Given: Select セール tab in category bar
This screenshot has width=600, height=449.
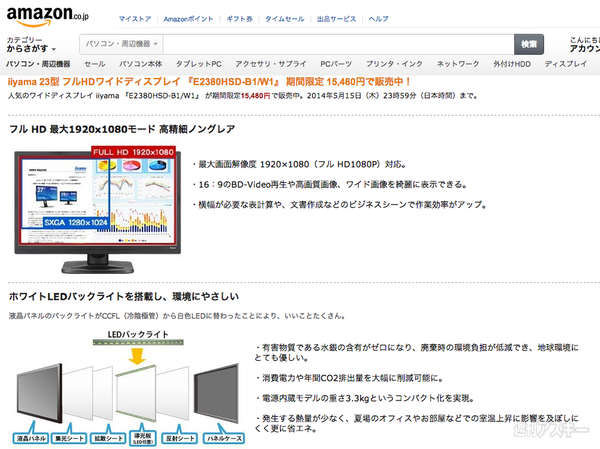Looking at the screenshot, I should tap(95, 64).
